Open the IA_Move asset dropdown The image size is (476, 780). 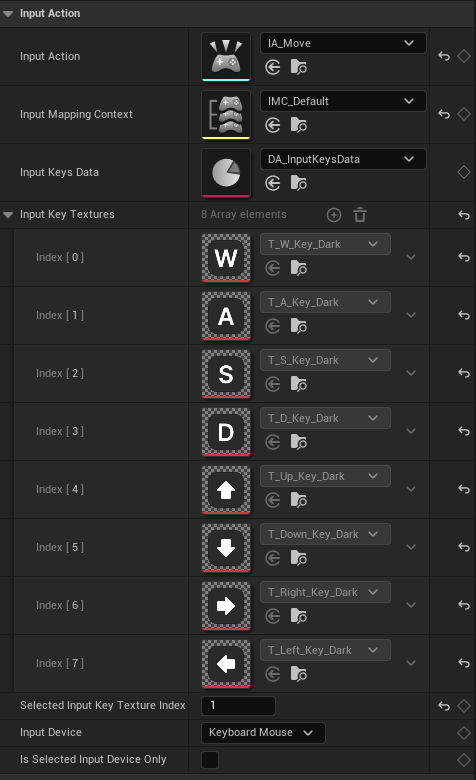343,43
